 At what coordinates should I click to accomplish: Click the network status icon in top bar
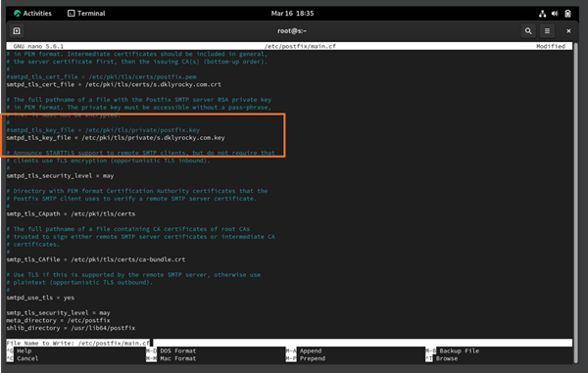tap(542, 14)
